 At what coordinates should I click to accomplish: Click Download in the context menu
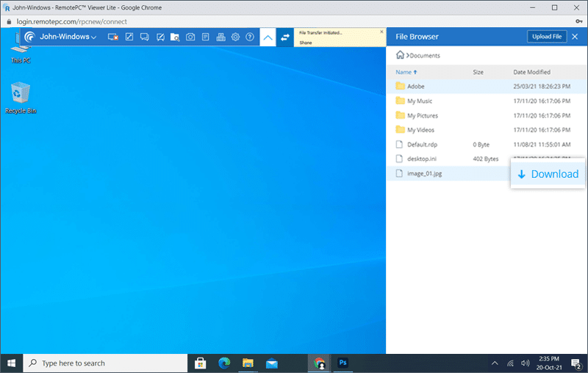coord(548,174)
